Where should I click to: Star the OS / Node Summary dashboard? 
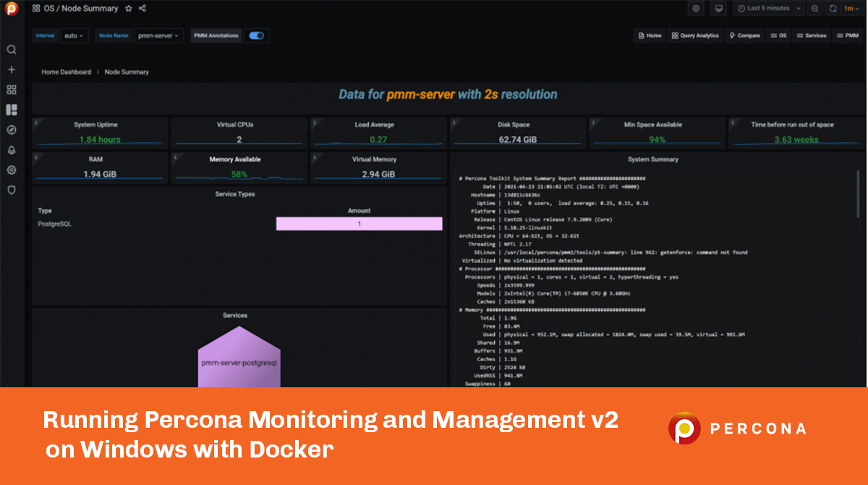pyautogui.click(x=128, y=9)
